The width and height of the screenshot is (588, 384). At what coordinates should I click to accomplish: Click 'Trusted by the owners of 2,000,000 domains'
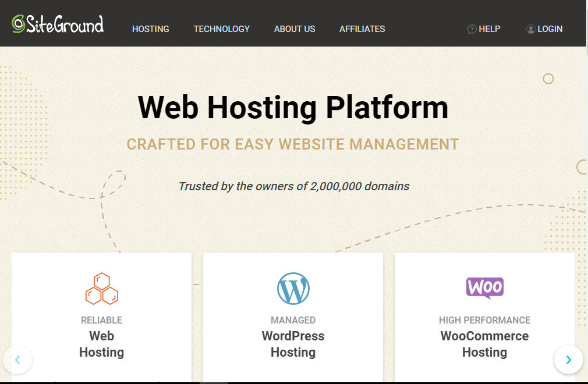coord(294,186)
